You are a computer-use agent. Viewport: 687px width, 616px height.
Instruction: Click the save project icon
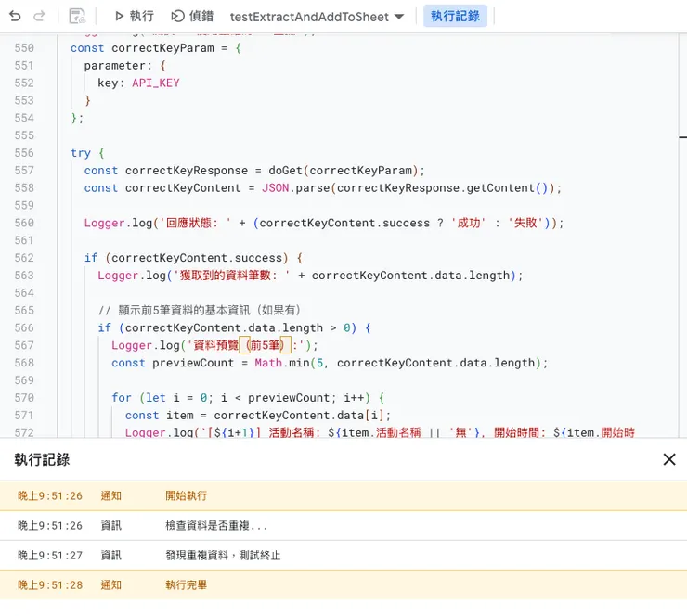(78, 16)
